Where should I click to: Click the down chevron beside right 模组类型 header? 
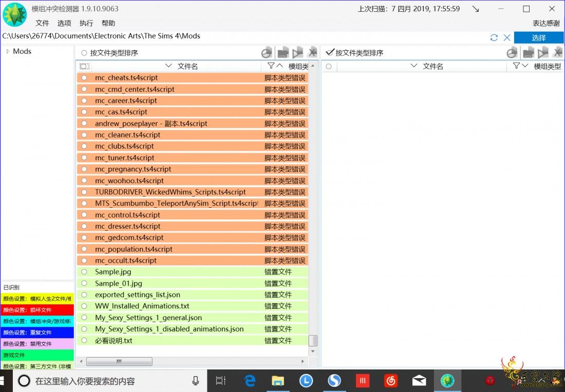tap(525, 66)
